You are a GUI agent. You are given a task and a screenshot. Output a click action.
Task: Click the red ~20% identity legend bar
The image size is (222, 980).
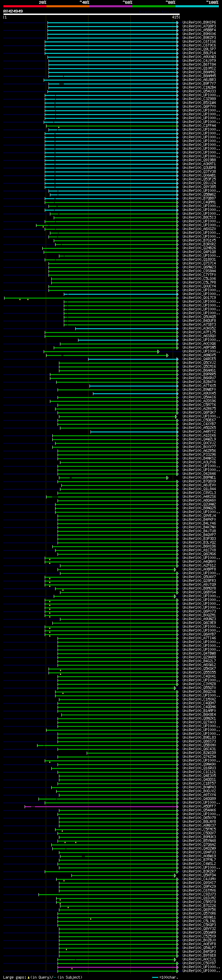[x=25, y=6]
